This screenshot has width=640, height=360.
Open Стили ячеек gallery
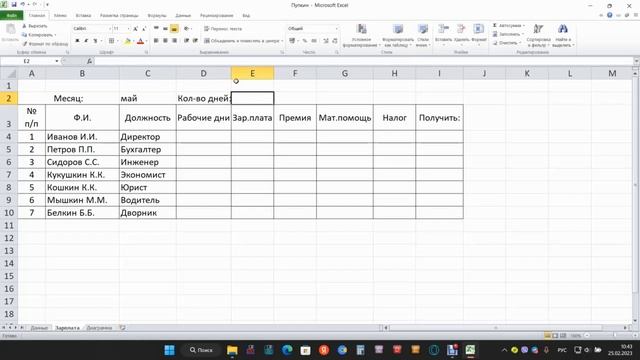point(423,35)
